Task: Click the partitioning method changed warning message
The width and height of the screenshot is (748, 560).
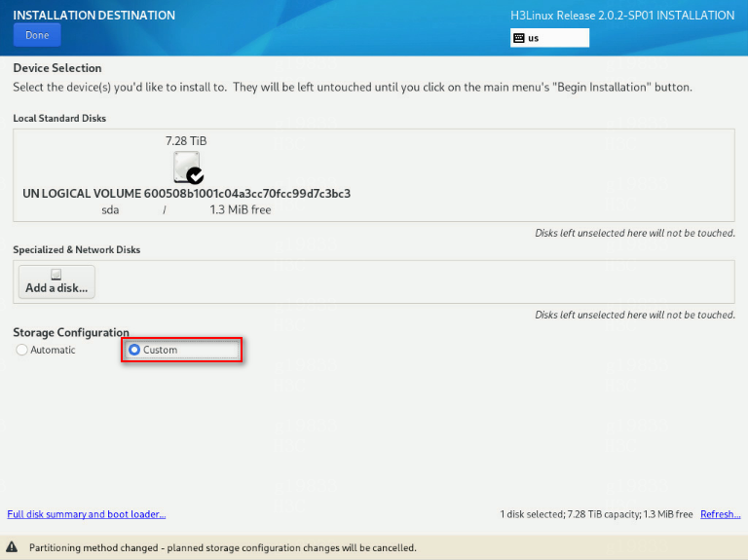Action: point(223,547)
